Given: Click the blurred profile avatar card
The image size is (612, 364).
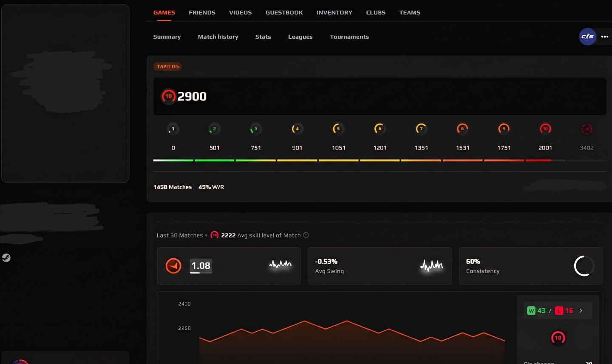Looking at the screenshot, I should (x=65, y=93).
